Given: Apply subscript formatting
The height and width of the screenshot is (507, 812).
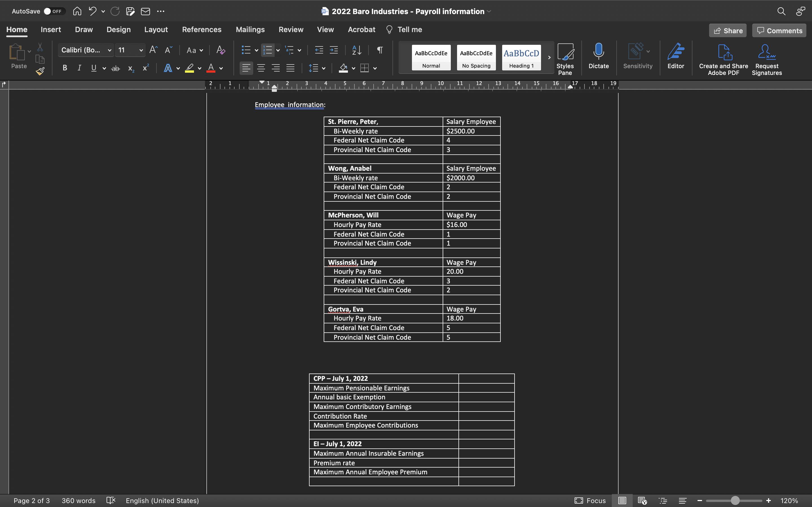Looking at the screenshot, I should tap(131, 68).
